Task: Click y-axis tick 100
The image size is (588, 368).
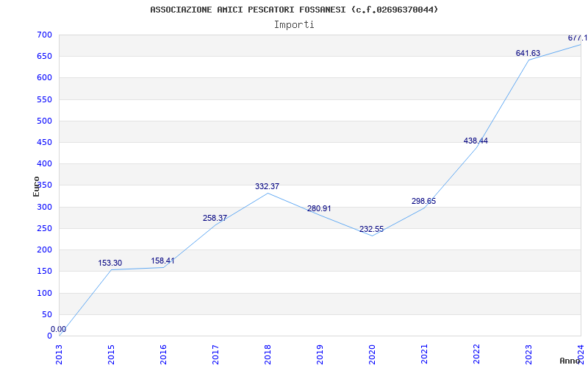Action: 44,293
